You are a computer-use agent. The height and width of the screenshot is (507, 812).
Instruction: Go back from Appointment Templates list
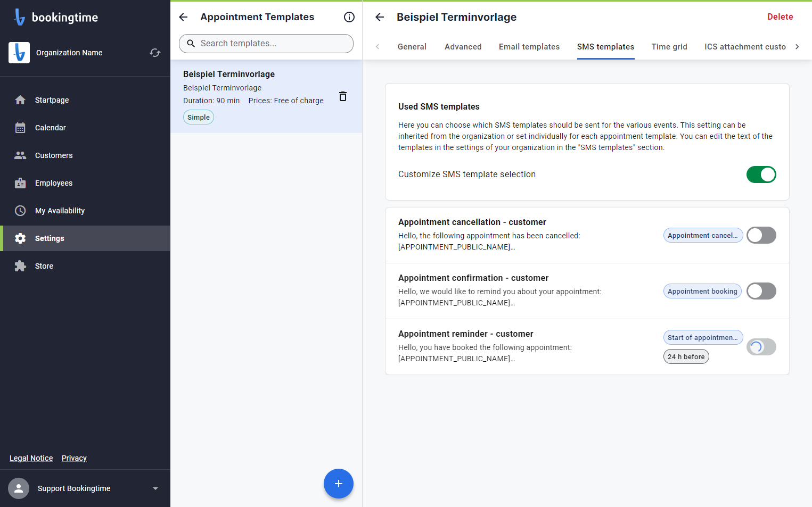click(183, 17)
